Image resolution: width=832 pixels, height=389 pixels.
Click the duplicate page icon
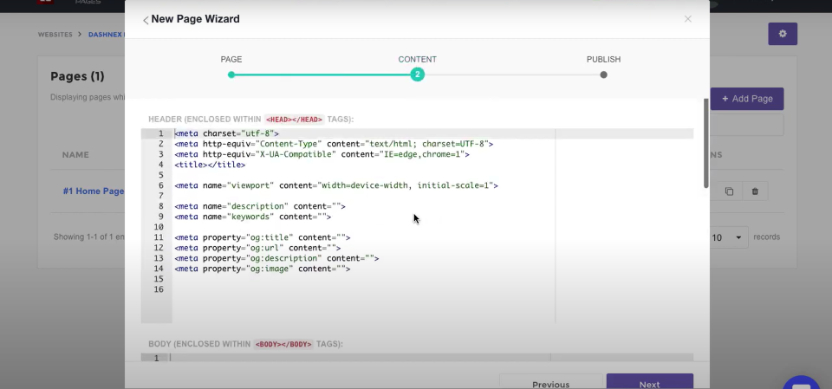pos(729,192)
